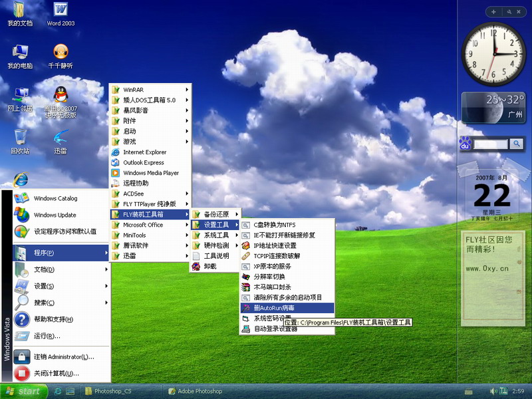Run the 清除所有多余的启动项目 tool
Image resolution: width=532 pixels, height=399 pixels.
click(x=287, y=297)
